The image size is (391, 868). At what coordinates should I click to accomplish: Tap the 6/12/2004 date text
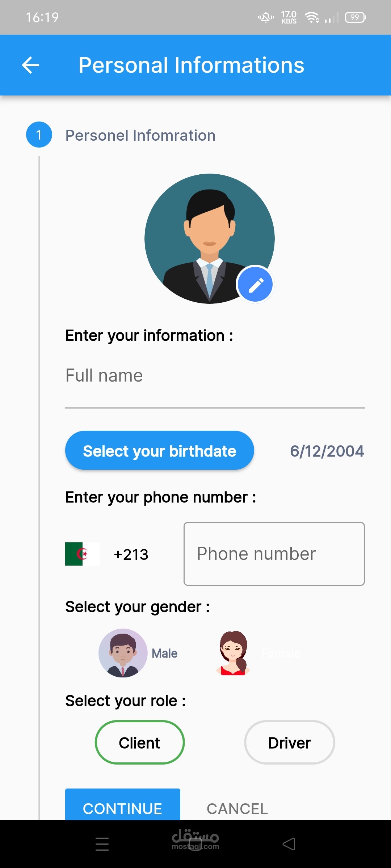coord(327,451)
